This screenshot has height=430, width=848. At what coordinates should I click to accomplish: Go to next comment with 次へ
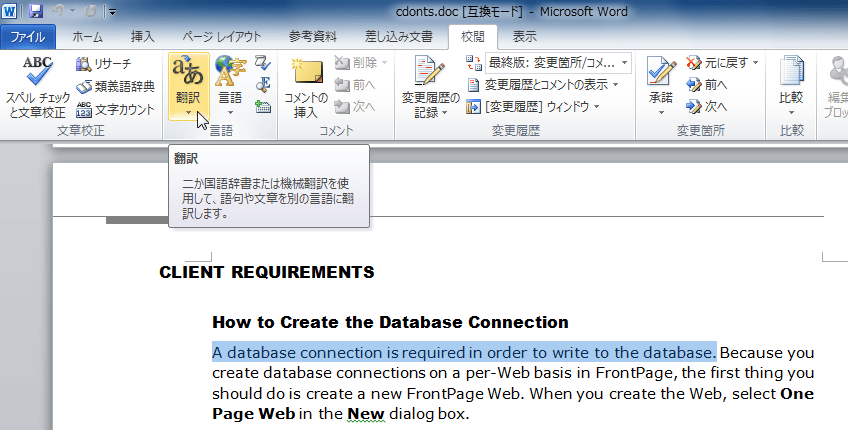pyautogui.click(x=355, y=107)
